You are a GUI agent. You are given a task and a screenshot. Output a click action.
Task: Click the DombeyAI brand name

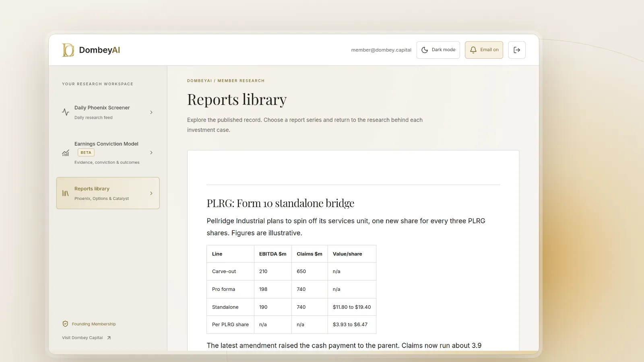[99, 50]
